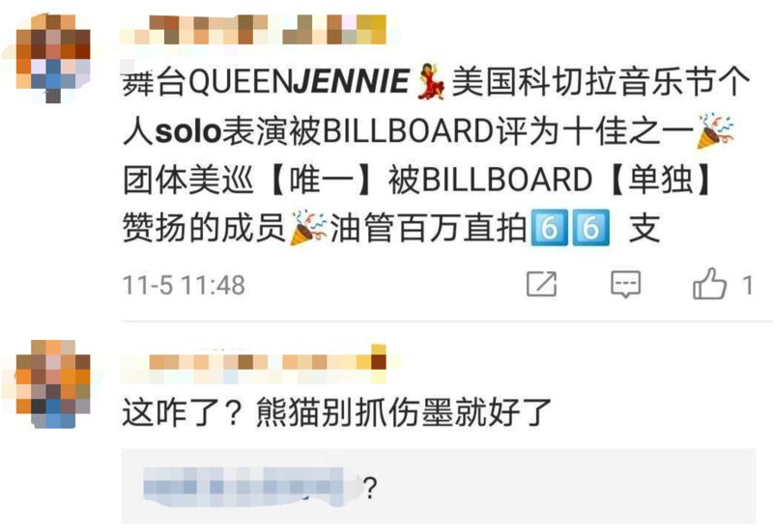The image size is (773, 532).
Task: Tap the like count number 1
Action: (x=748, y=285)
